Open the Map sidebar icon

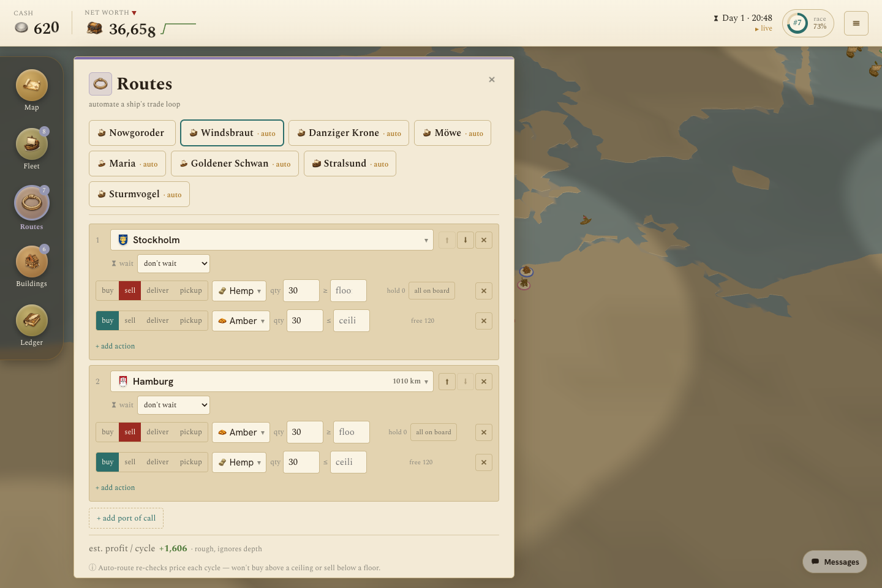pyautogui.click(x=32, y=86)
